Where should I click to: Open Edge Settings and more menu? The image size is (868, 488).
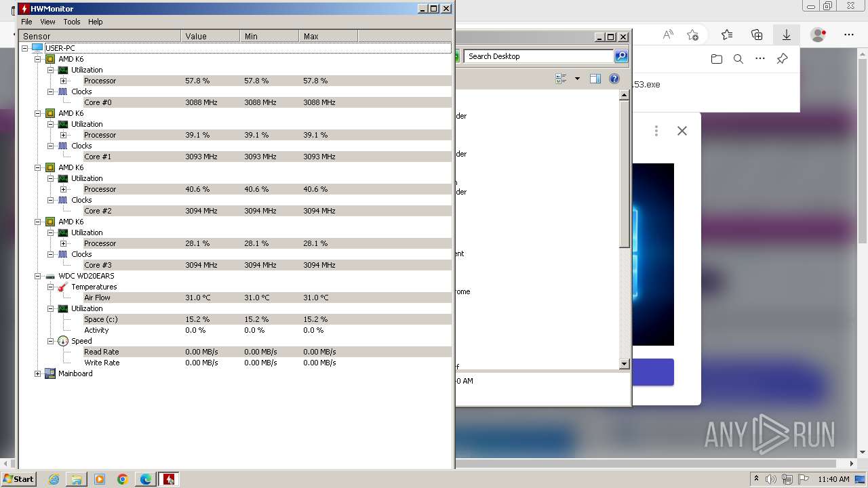click(x=849, y=35)
